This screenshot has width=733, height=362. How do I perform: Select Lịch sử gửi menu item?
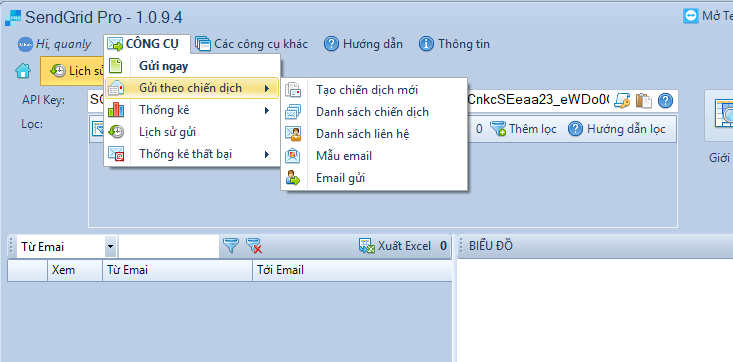[192, 132]
